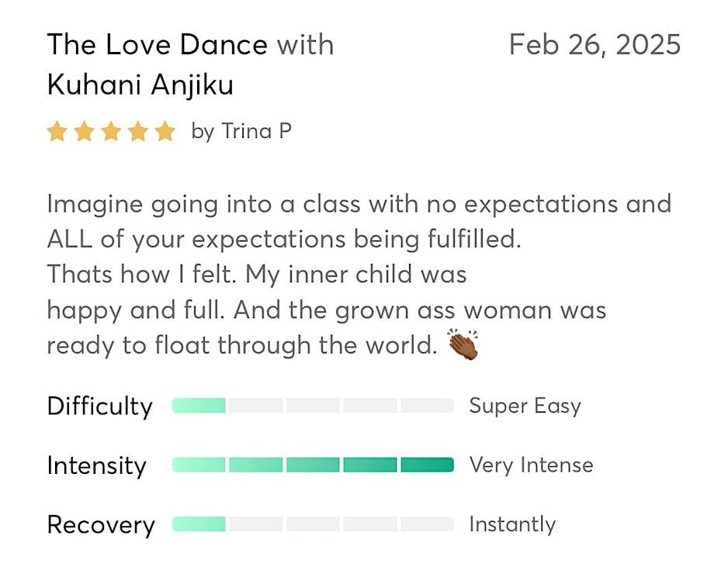
Task: Click the first gold rating star
Action: pyautogui.click(x=57, y=132)
